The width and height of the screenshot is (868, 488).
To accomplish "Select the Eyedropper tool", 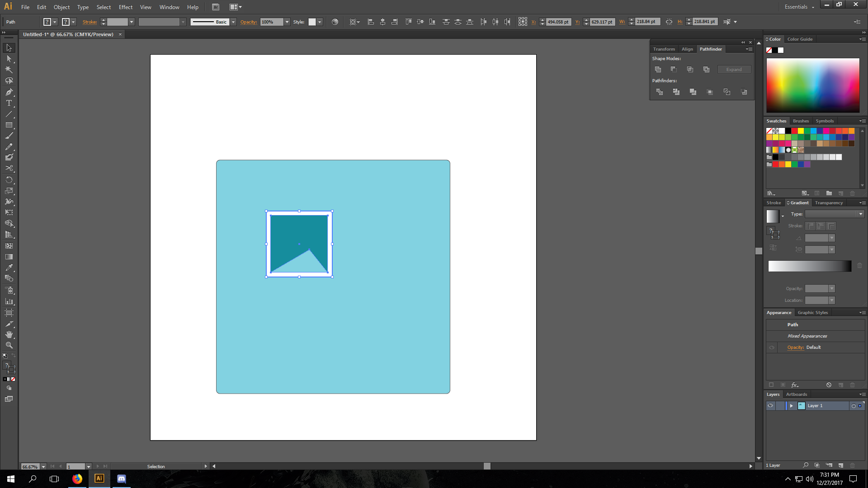I will pos(9,267).
